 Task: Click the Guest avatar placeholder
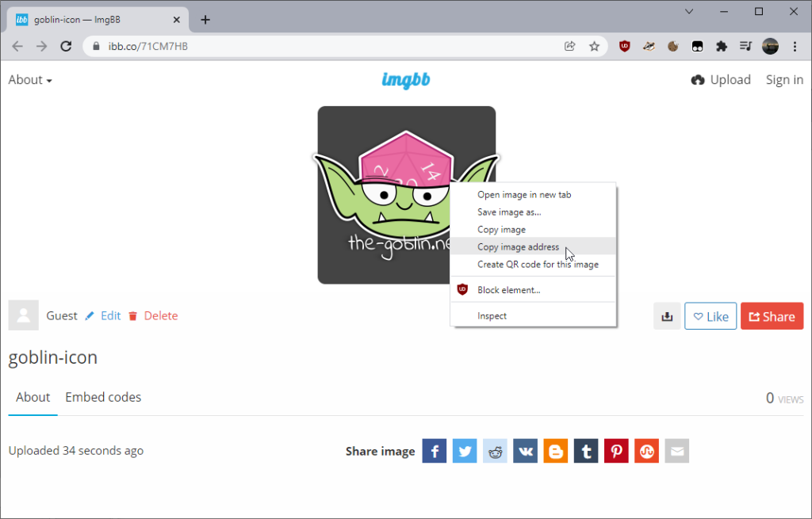(23, 315)
